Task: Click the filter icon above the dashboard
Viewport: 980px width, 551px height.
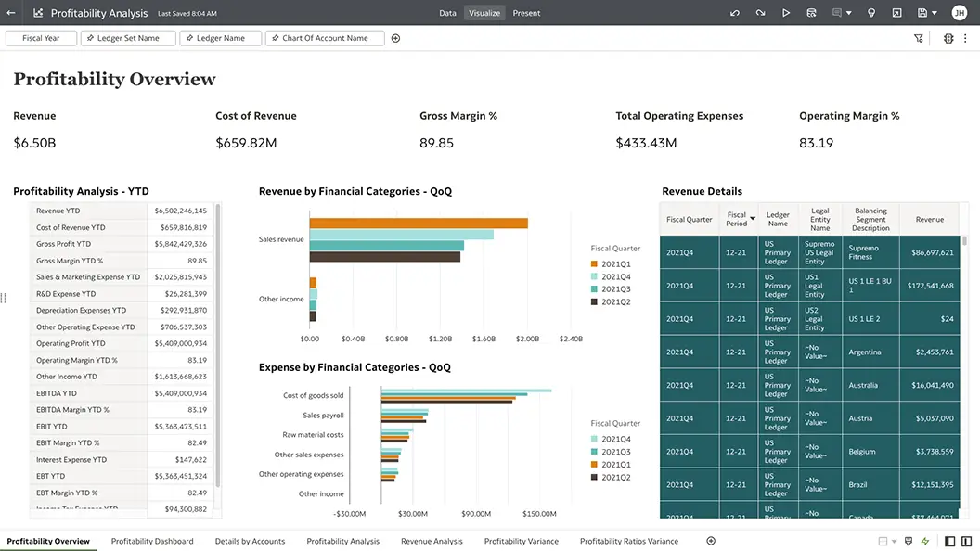Action: pos(919,38)
